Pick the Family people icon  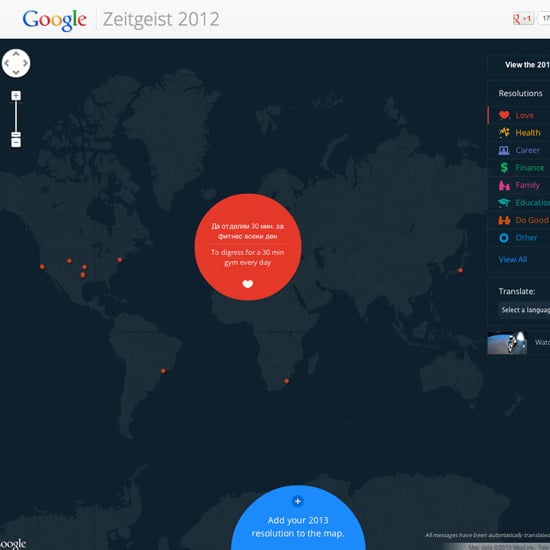tap(504, 185)
